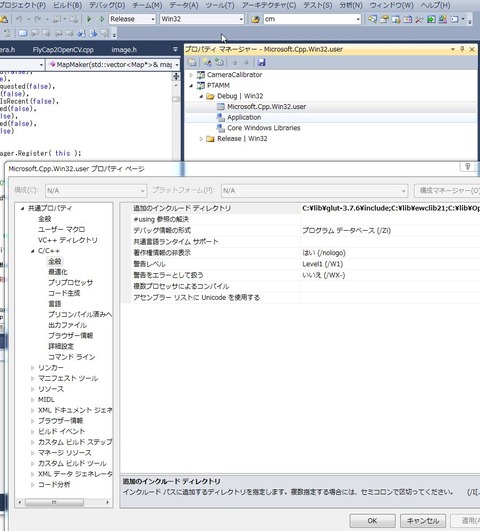
Task: Click the OK button
Action: click(x=372, y=521)
